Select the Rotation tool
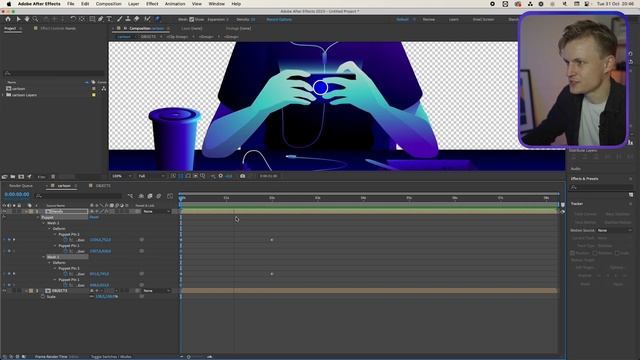Viewport: 640px width, 360px height. pos(73,19)
